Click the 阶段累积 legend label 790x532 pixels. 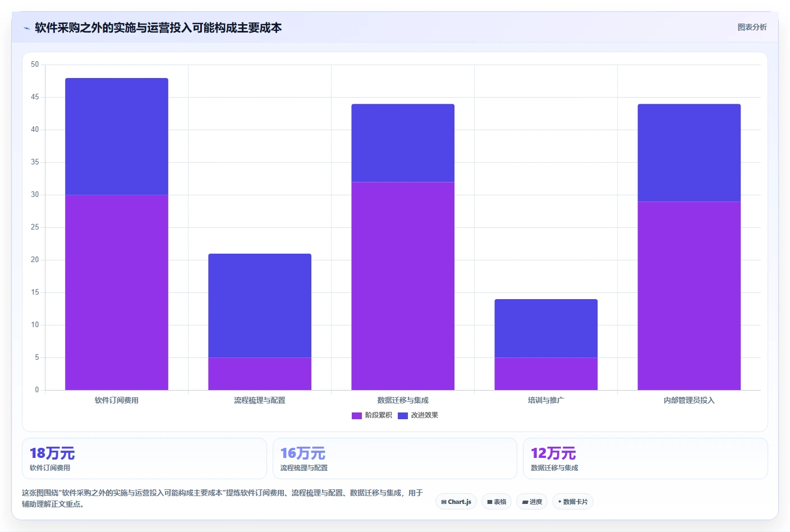[378, 415]
